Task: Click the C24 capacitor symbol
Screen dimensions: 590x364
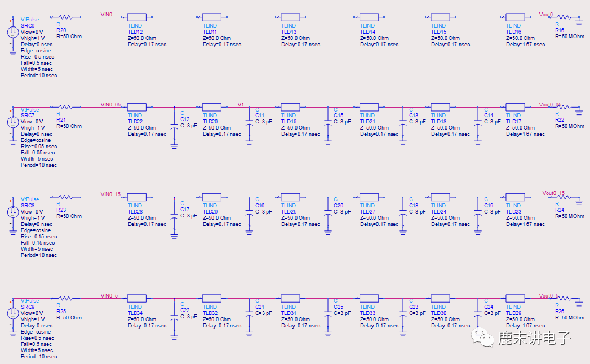Action: click(x=478, y=313)
